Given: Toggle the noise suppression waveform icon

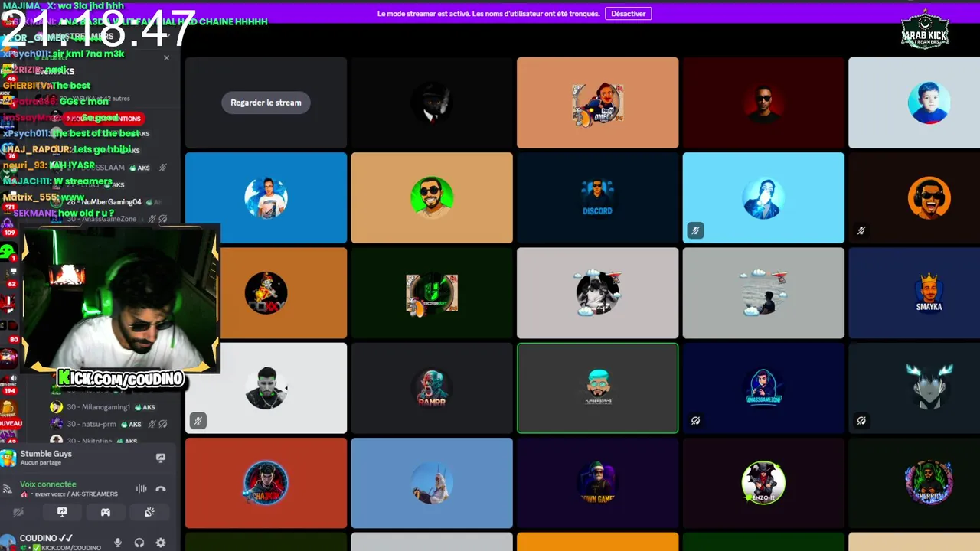Looking at the screenshot, I should coord(142,488).
